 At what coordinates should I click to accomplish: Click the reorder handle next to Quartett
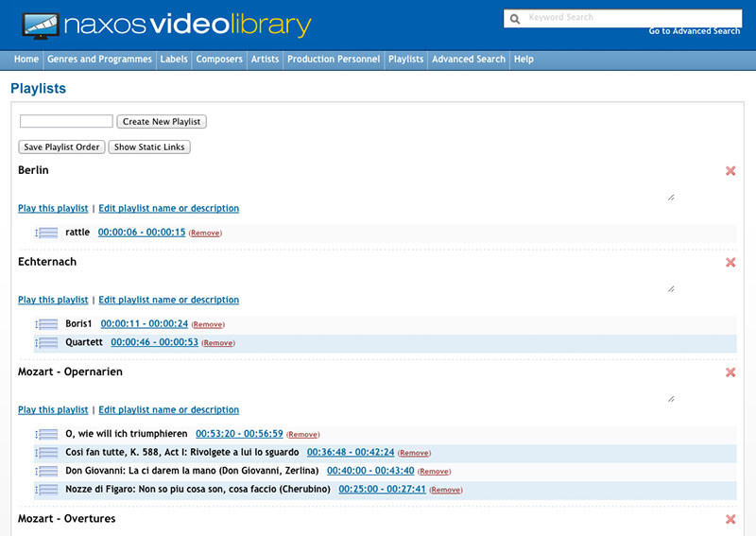coord(46,343)
